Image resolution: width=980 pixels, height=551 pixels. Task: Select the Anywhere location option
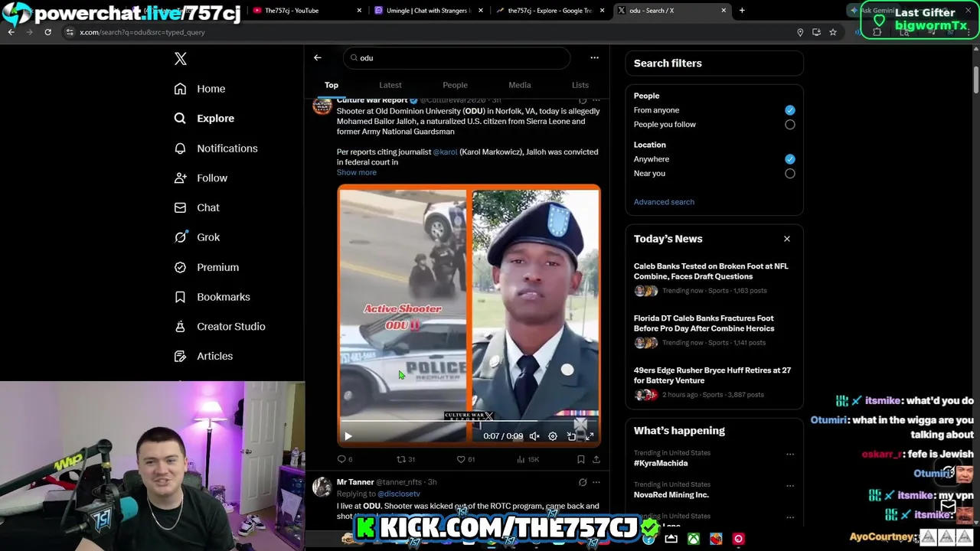(789, 159)
